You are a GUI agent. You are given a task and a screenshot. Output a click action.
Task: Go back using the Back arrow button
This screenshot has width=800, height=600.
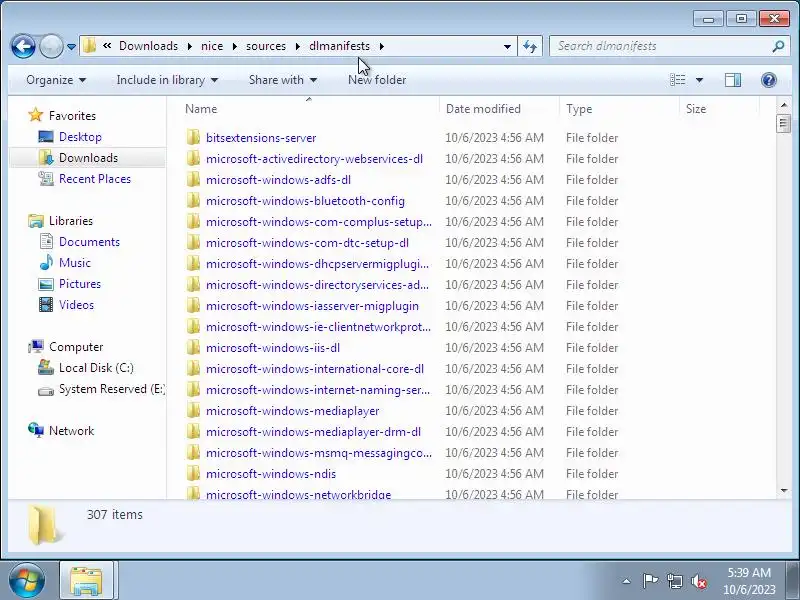coord(23,46)
